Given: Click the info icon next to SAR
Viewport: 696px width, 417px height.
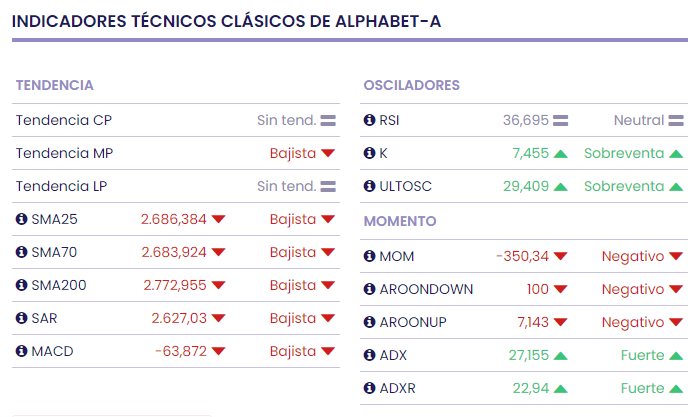Looking at the screenshot, I should tap(22, 318).
